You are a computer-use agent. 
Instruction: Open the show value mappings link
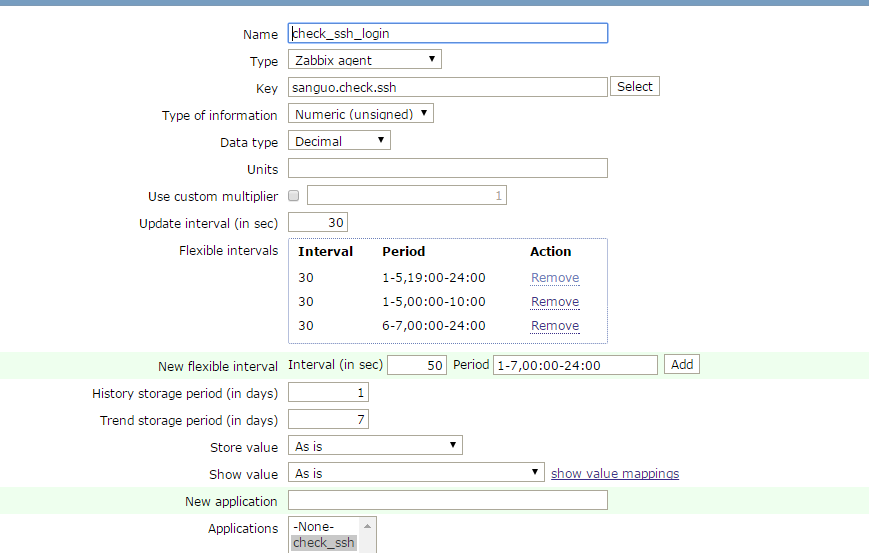[x=615, y=474]
